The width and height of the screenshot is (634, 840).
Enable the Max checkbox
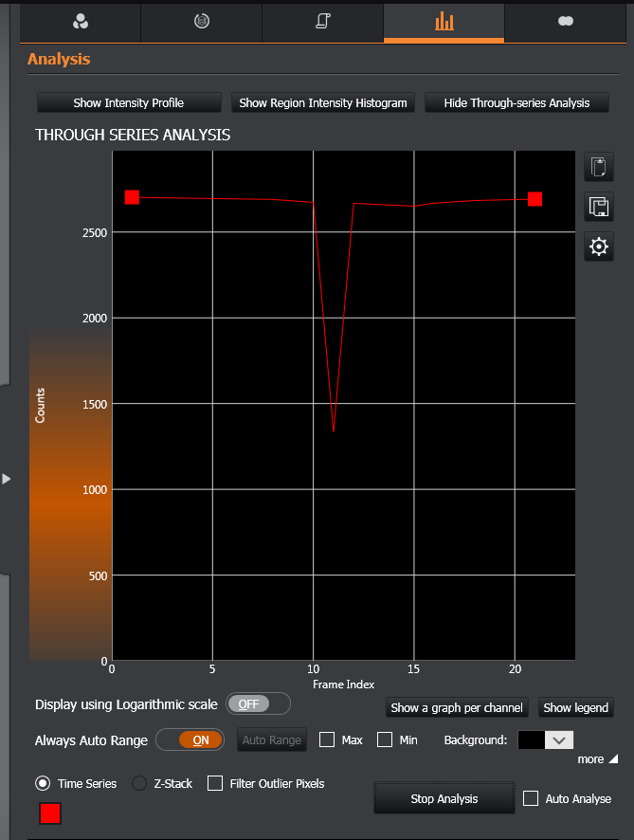point(328,740)
